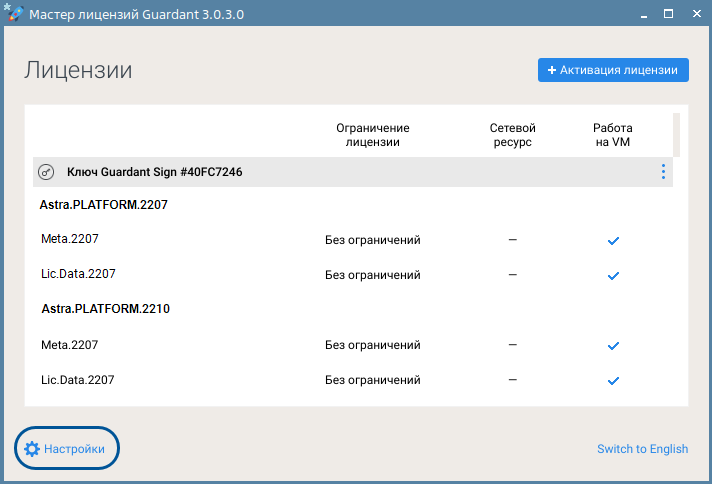Viewport: 712px width, 484px height.
Task: Click the Guardant app icon in title bar
Action: (13, 14)
